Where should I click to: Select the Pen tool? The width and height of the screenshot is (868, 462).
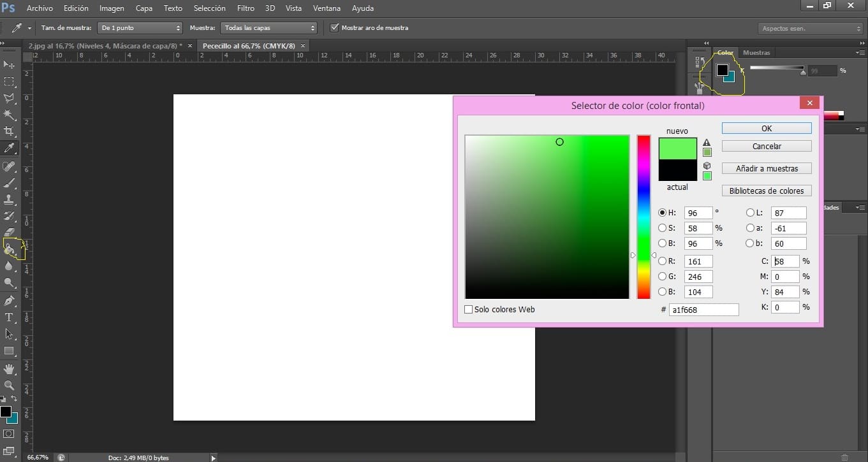pyautogui.click(x=9, y=301)
